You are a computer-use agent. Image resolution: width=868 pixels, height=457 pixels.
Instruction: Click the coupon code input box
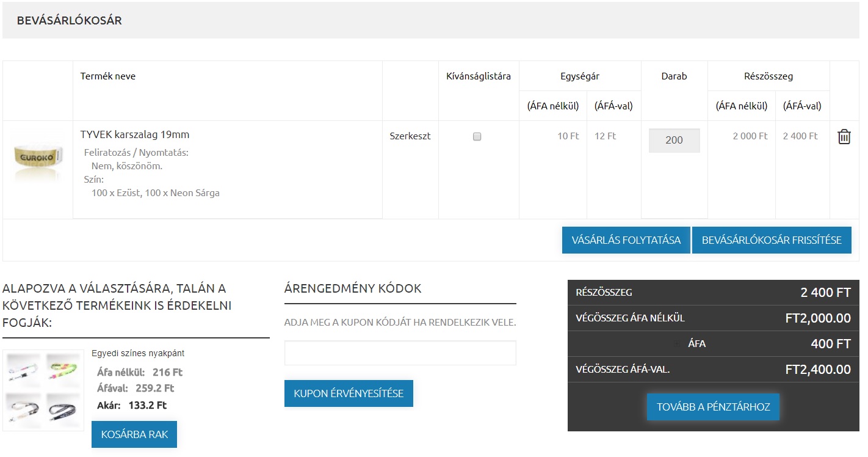(400, 353)
